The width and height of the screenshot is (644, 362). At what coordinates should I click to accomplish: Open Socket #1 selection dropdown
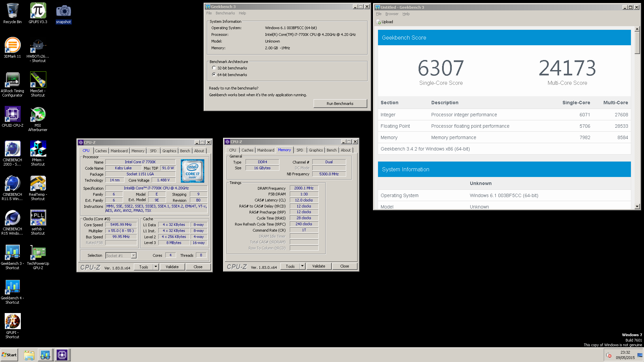[121, 256]
